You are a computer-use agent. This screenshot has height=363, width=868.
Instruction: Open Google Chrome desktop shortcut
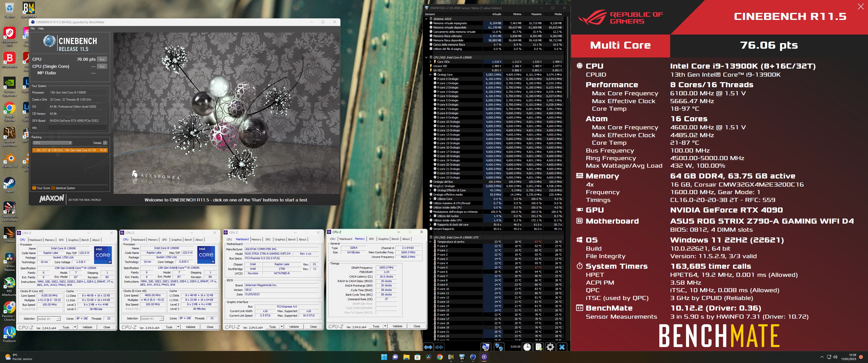tap(9, 112)
